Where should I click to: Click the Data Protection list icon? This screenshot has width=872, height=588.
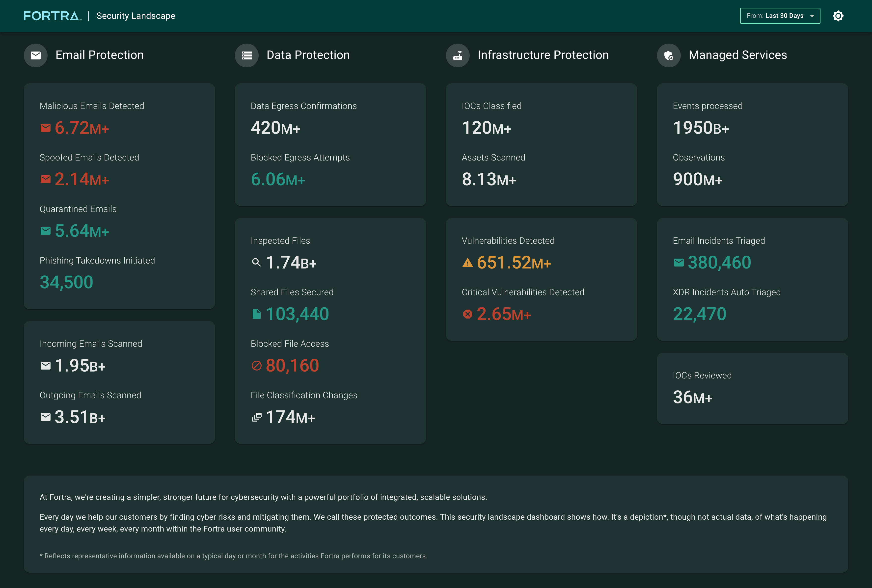click(x=247, y=54)
